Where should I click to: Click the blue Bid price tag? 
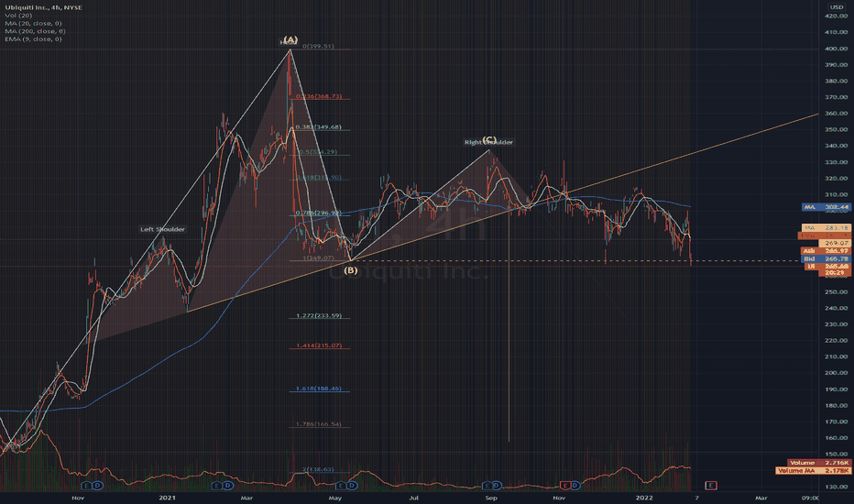pos(826,258)
